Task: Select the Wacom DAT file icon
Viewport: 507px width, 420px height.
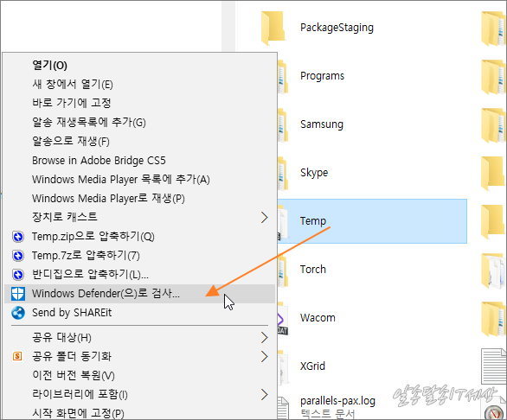Action: [282, 319]
